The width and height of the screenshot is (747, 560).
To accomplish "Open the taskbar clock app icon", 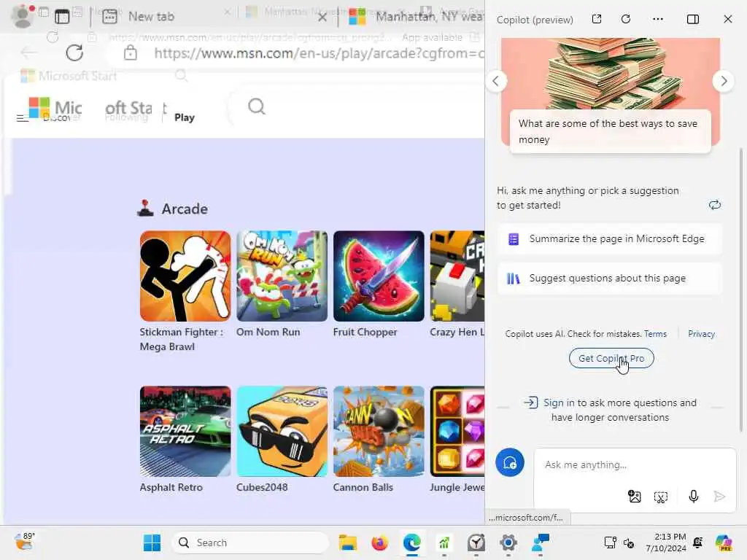I will (x=476, y=542).
